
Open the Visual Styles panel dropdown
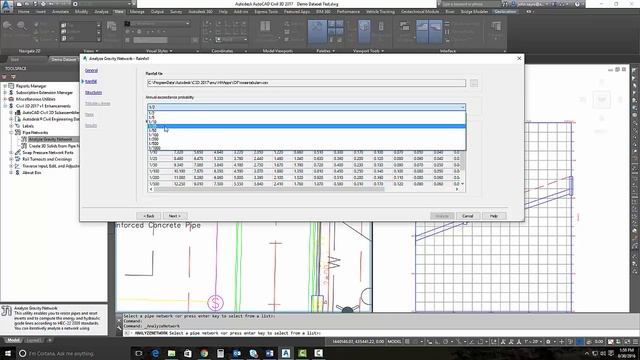pos(159,51)
